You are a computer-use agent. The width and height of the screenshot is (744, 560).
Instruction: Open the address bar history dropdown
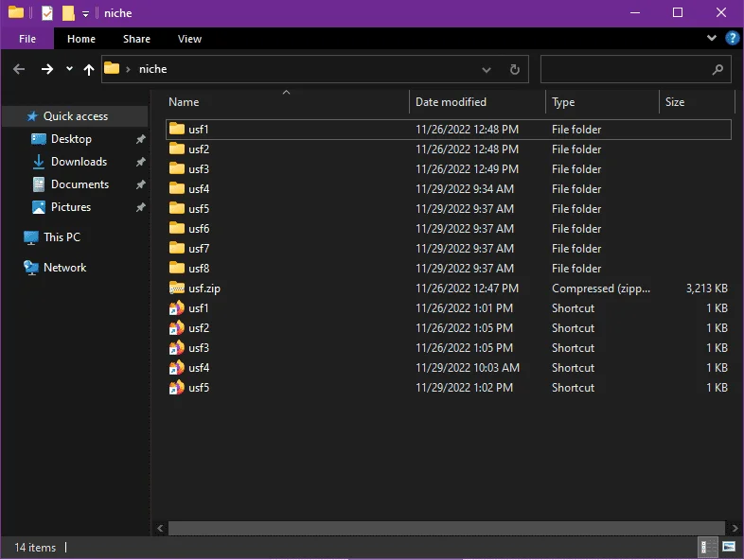pos(487,70)
